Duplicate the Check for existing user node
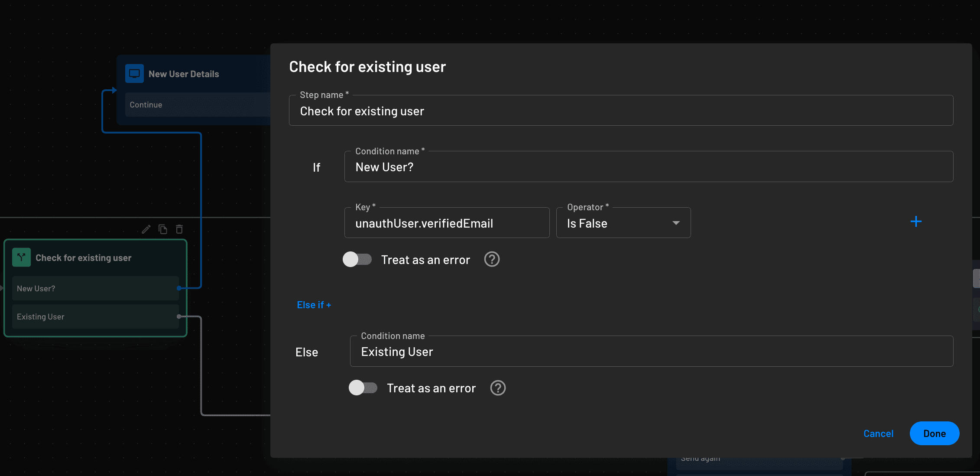 tap(162, 229)
